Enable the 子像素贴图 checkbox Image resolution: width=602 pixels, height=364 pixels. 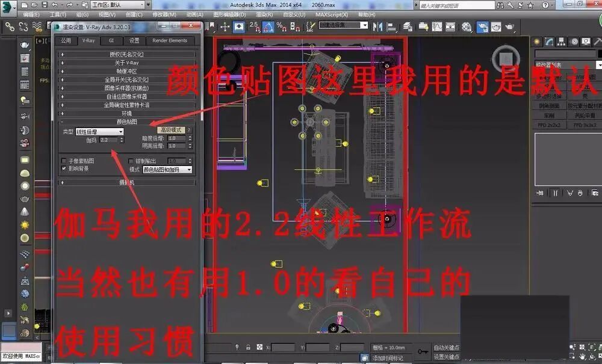[x=64, y=161]
